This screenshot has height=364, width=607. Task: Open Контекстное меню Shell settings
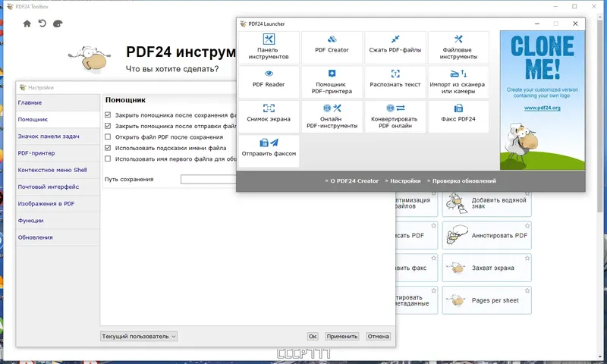coord(58,170)
